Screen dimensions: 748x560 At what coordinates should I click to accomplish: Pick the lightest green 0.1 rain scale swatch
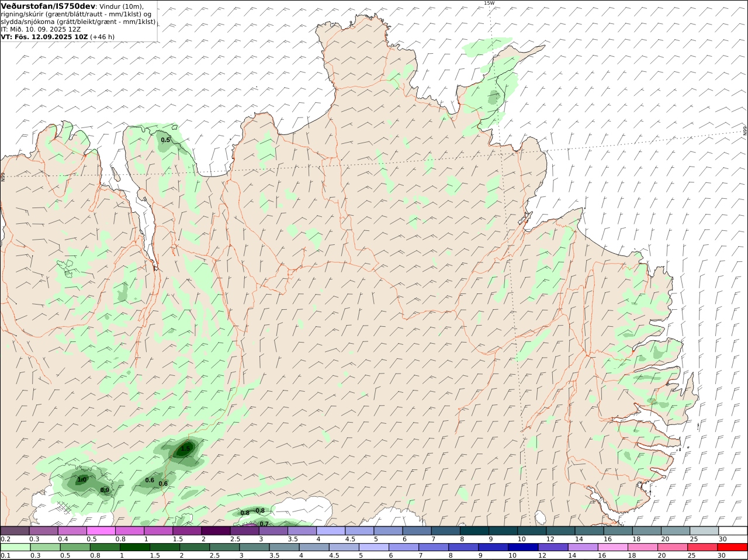[x=15, y=547]
